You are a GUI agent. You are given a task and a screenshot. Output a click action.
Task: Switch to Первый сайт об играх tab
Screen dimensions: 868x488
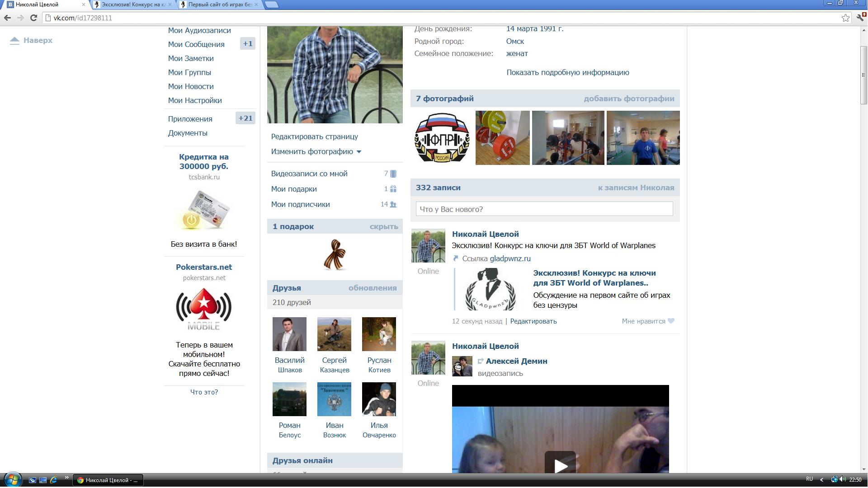coord(220,5)
